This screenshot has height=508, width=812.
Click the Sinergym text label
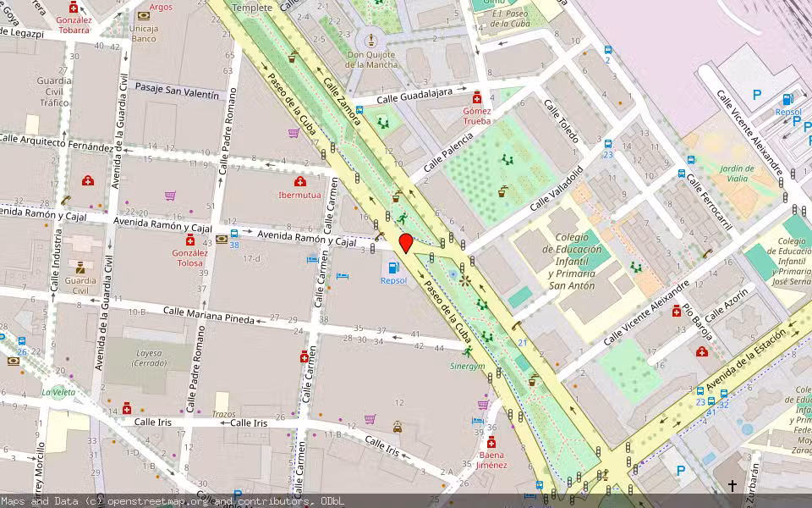(x=468, y=366)
